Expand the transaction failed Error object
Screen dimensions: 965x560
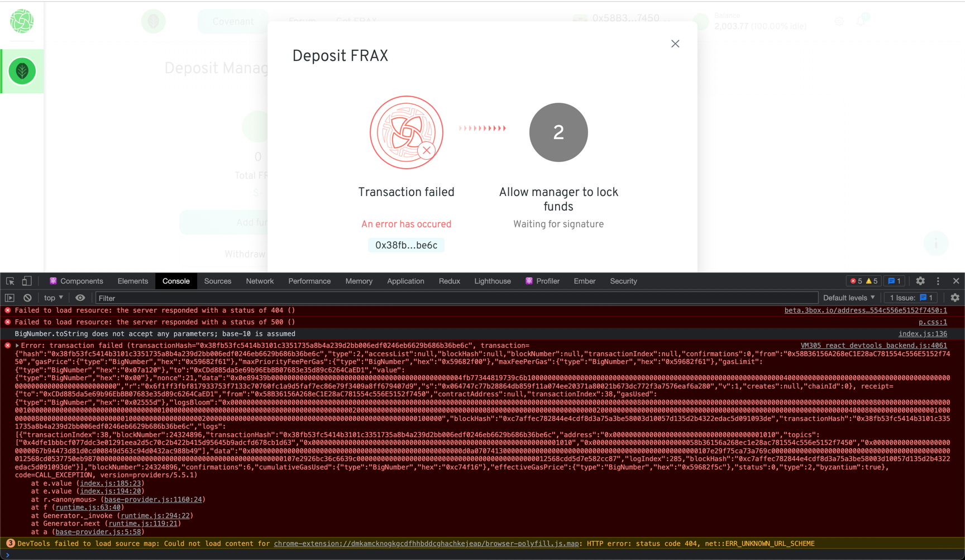18,345
